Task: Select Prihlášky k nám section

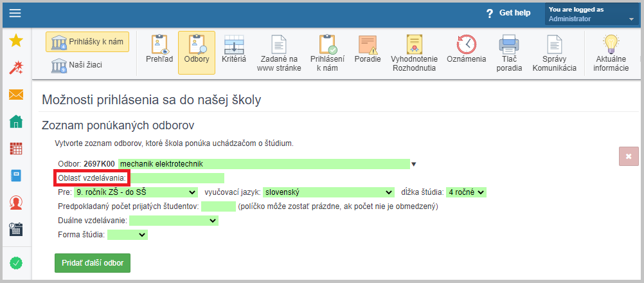Action: point(87,42)
